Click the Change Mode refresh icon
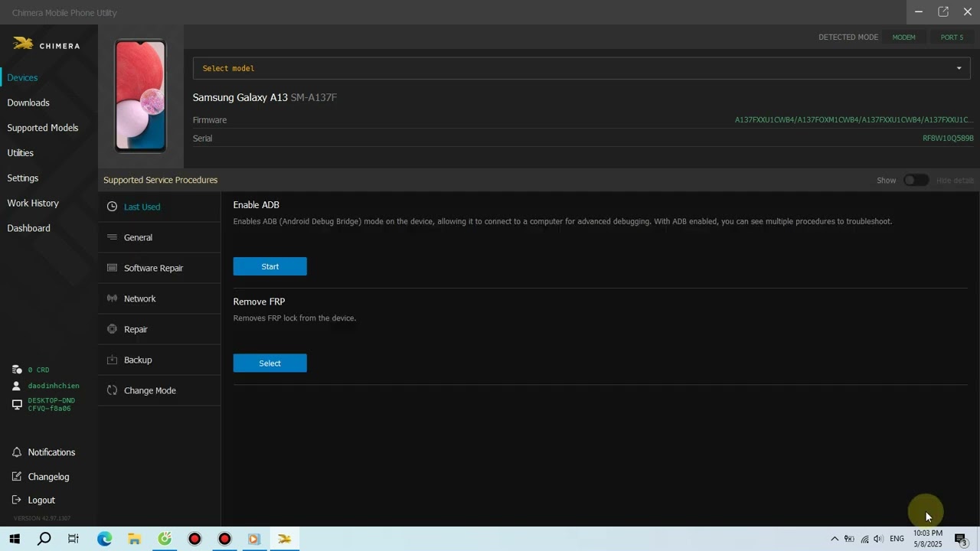Viewport: 980px width, 551px height. pos(112,390)
